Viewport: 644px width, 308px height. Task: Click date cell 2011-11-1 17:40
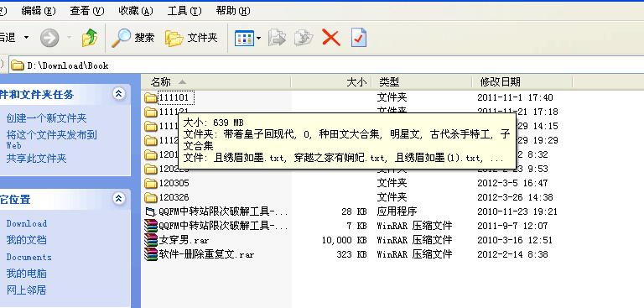pos(515,98)
